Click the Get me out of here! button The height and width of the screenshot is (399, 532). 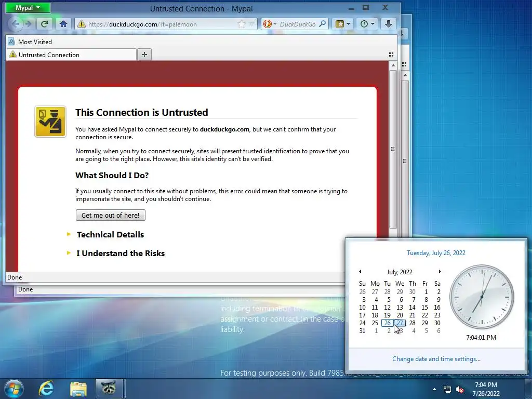pos(111,215)
